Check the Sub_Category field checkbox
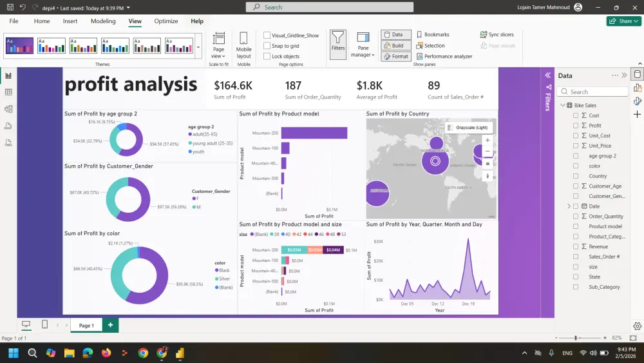 coord(575,287)
